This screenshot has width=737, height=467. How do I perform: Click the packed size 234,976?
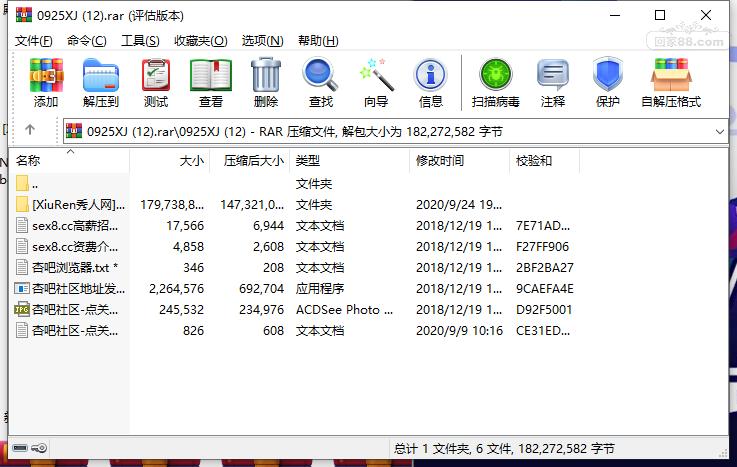coord(261,310)
